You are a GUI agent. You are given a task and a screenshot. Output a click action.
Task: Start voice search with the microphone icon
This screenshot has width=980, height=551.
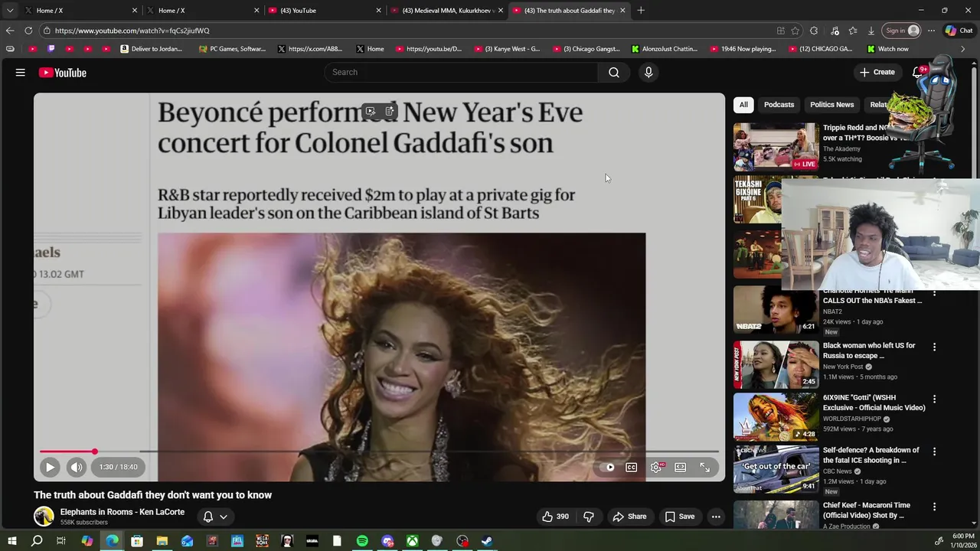pyautogui.click(x=648, y=72)
